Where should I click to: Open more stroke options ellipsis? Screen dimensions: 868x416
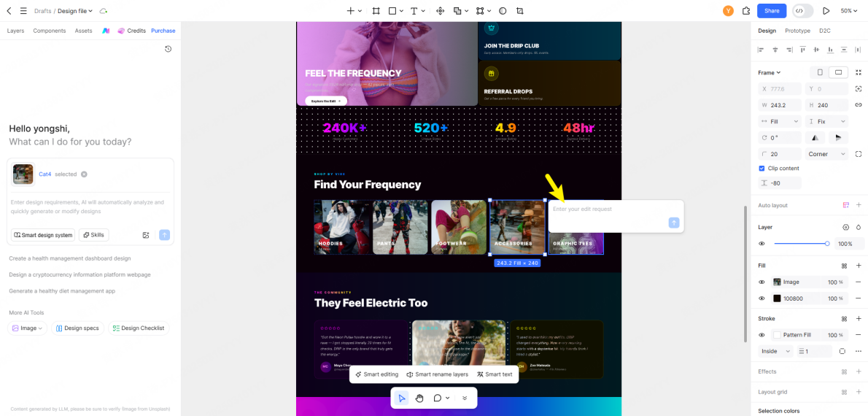coord(859,351)
